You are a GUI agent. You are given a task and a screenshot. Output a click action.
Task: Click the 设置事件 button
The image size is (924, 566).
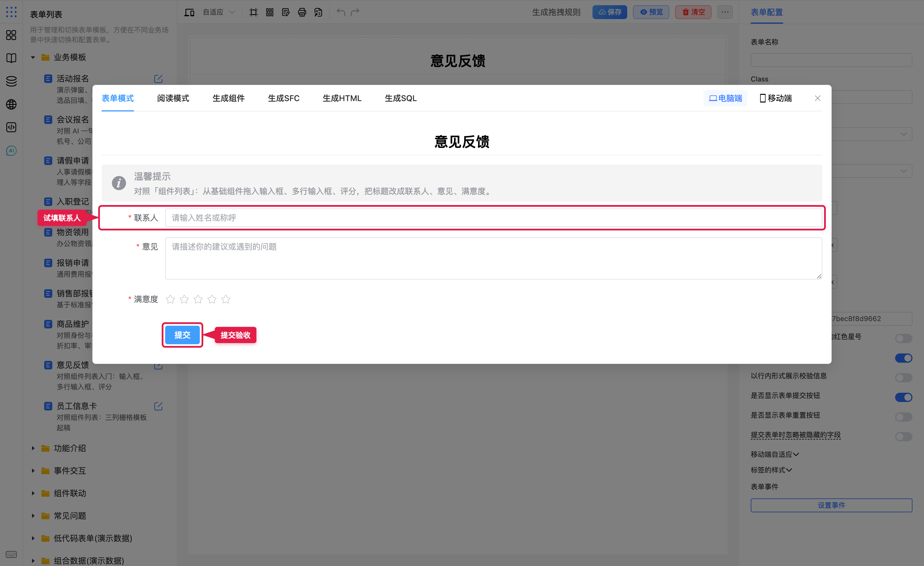point(831,505)
